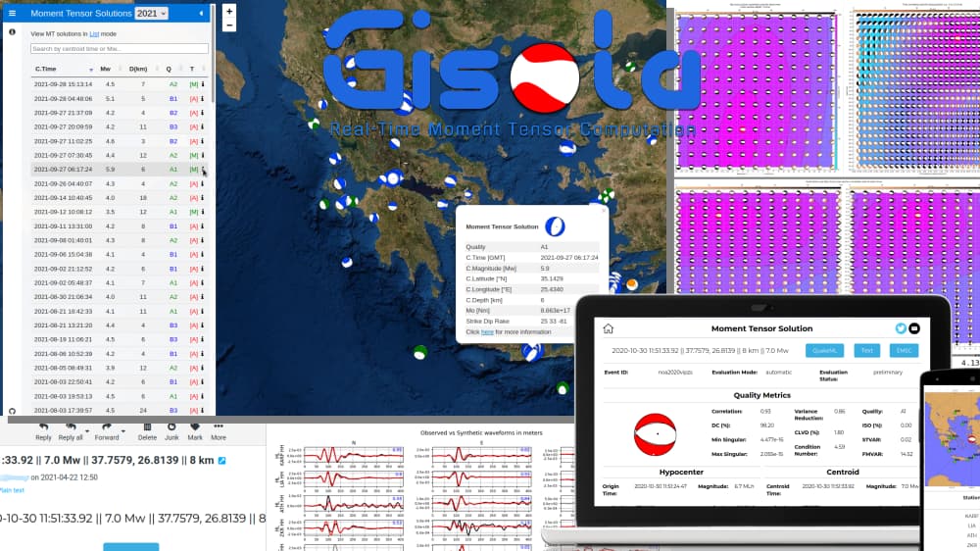The height and width of the screenshot is (551, 980).
Task: Select row 2021-09-06 15:04:38
Action: coord(120,254)
